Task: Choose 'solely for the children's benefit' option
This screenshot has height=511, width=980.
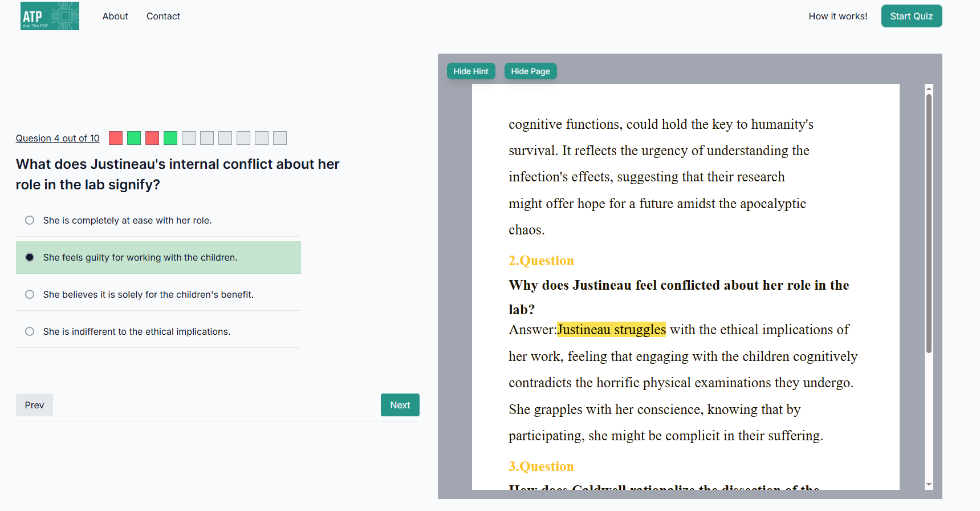Action: [x=30, y=294]
